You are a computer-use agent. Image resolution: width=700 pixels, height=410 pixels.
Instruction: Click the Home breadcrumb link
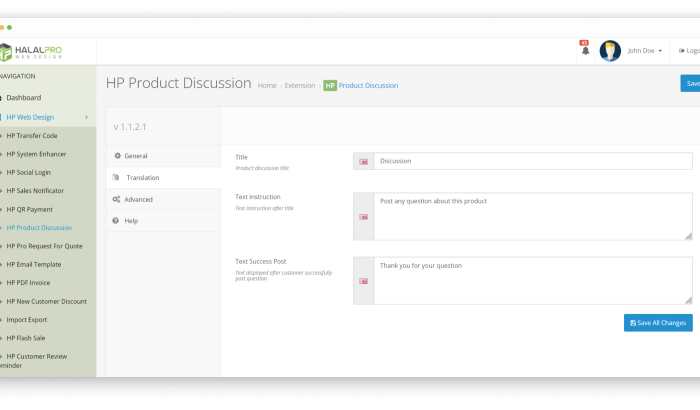[267, 86]
